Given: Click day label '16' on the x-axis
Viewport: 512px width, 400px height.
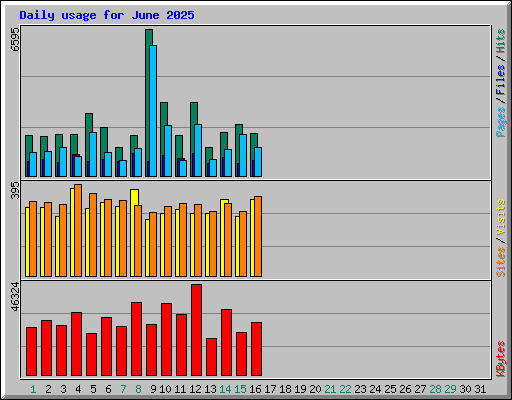Looking at the screenshot, I should (x=255, y=389).
